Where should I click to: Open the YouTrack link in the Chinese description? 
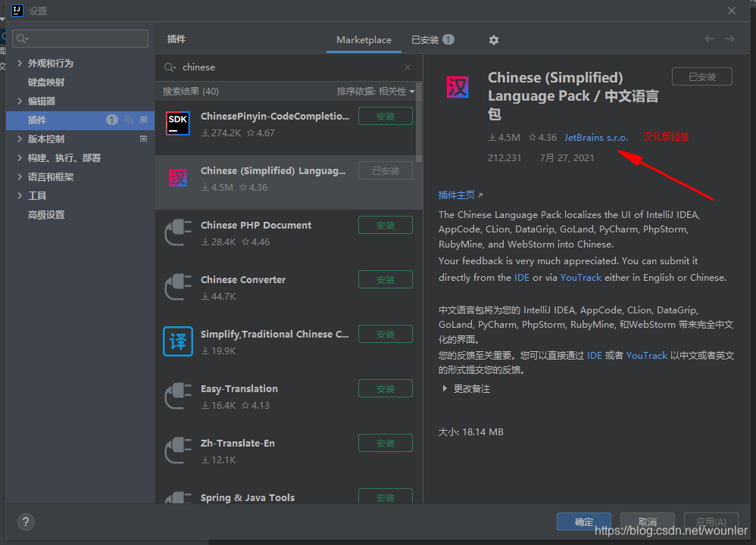pos(647,356)
